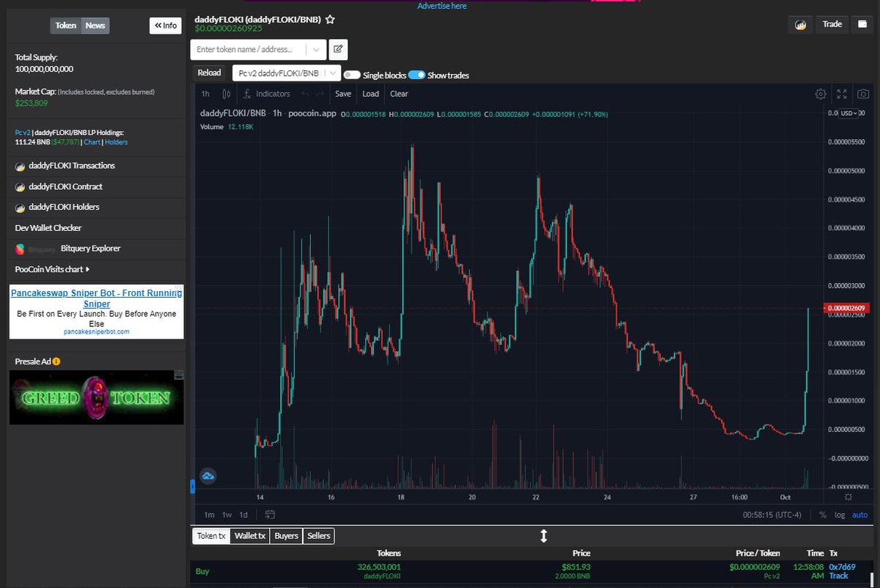This screenshot has width=880, height=588.
Task: Undo the last chart action arrow
Action: click(x=304, y=94)
